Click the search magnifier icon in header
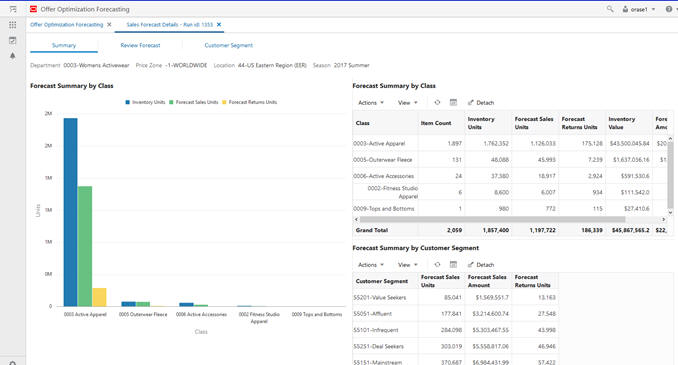The height and width of the screenshot is (365, 678). coord(610,9)
